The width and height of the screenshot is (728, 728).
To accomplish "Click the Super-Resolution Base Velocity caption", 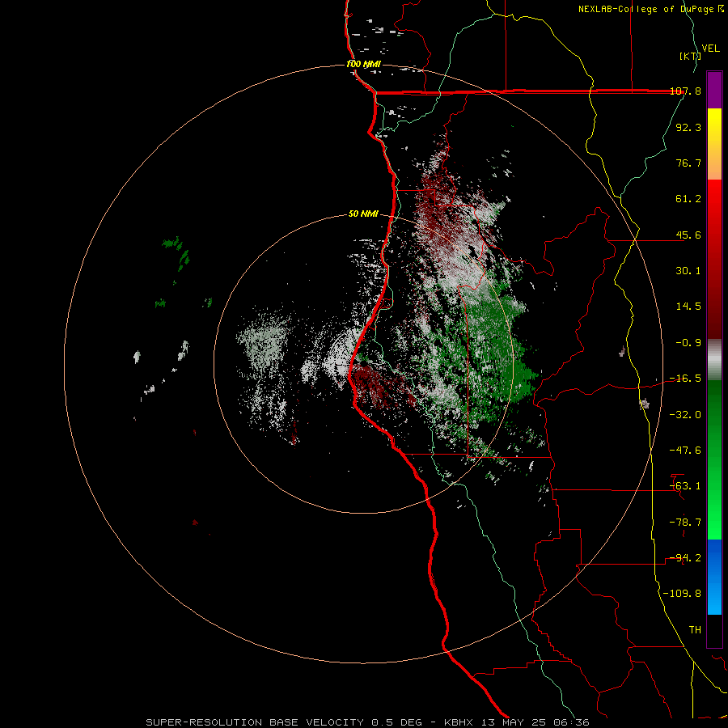I will coord(368,722).
